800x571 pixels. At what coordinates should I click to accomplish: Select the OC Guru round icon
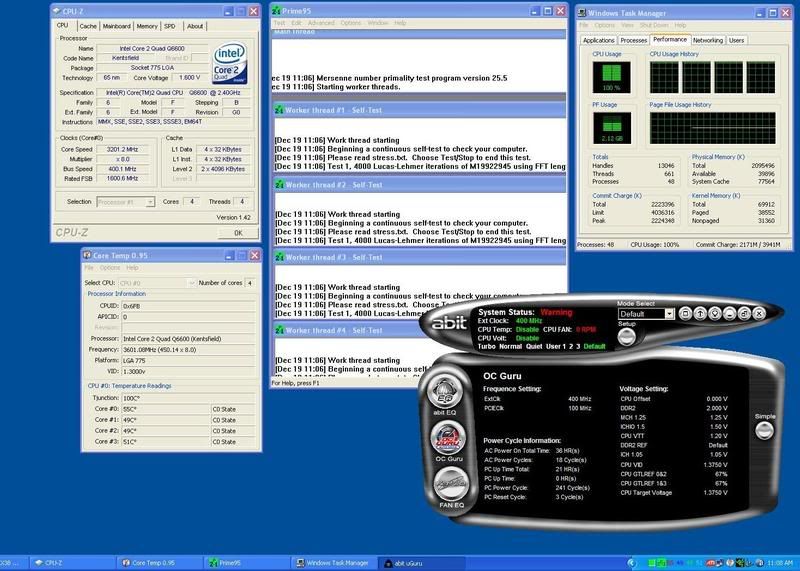click(x=448, y=438)
